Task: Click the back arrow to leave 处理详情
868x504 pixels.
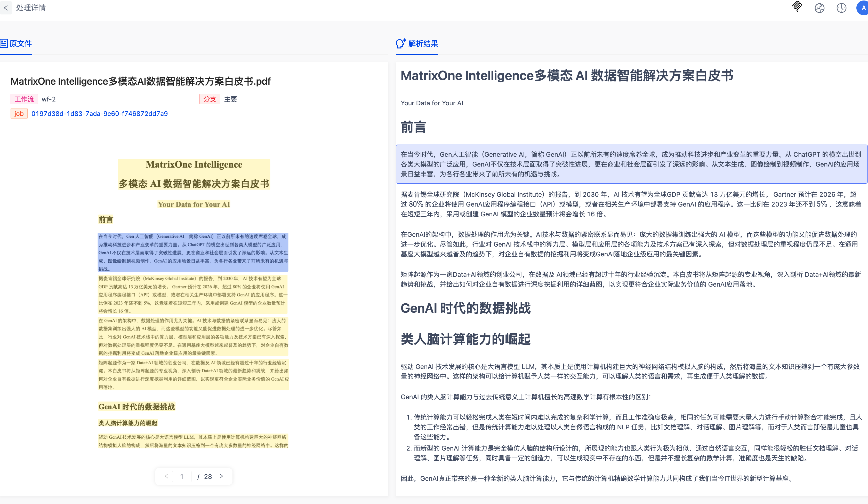Action: (x=6, y=8)
